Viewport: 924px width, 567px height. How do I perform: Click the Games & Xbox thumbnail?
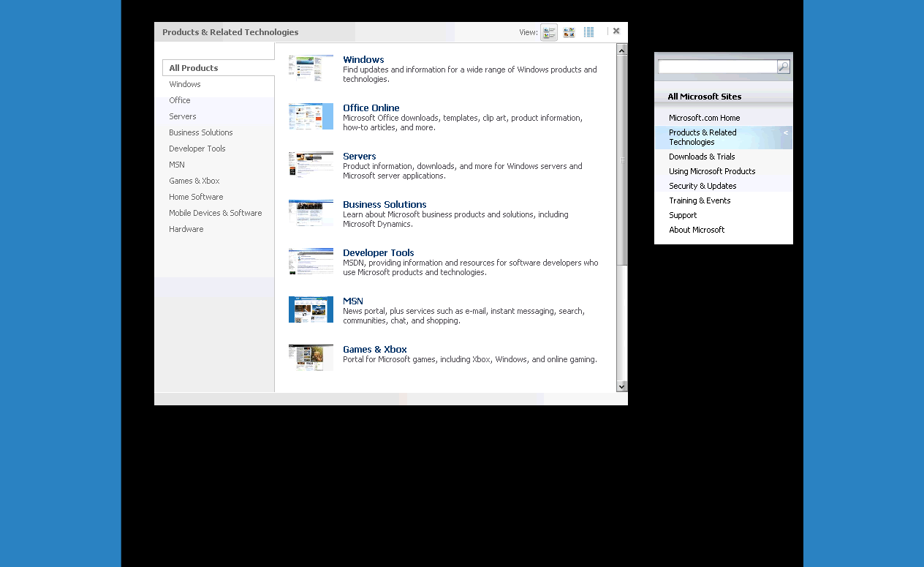(x=311, y=358)
